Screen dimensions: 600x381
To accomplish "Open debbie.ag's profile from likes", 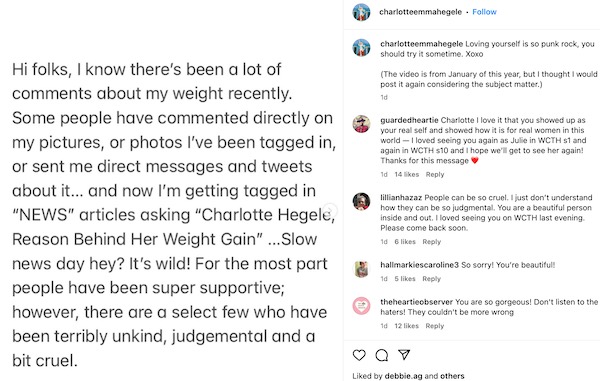I will click(403, 376).
